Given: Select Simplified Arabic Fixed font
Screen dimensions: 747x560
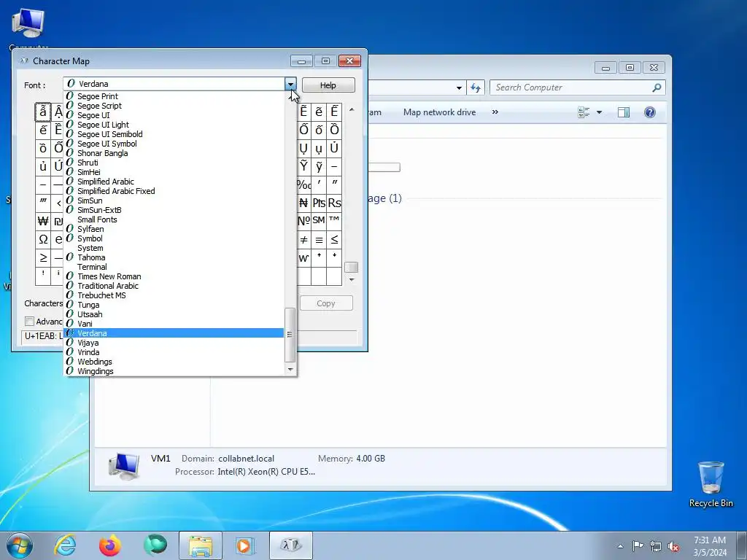Looking at the screenshot, I should pyautogui.click(x=174, y=191).
